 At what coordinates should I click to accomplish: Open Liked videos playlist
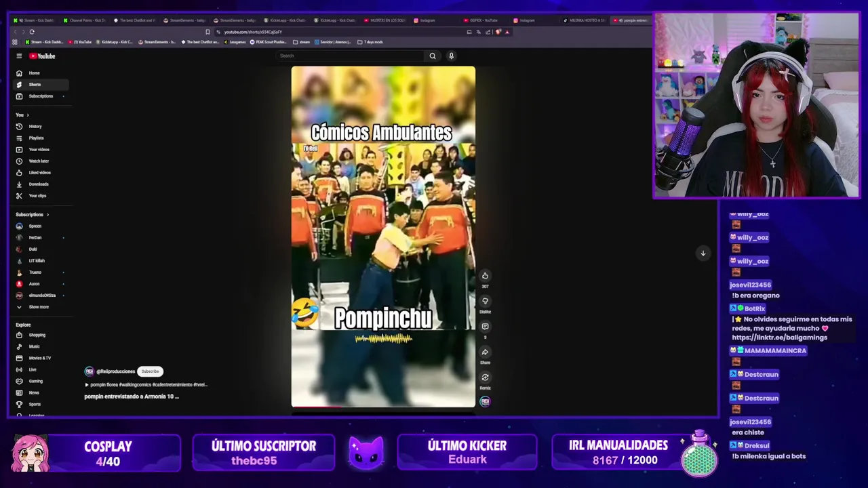(x=41, y=173)
